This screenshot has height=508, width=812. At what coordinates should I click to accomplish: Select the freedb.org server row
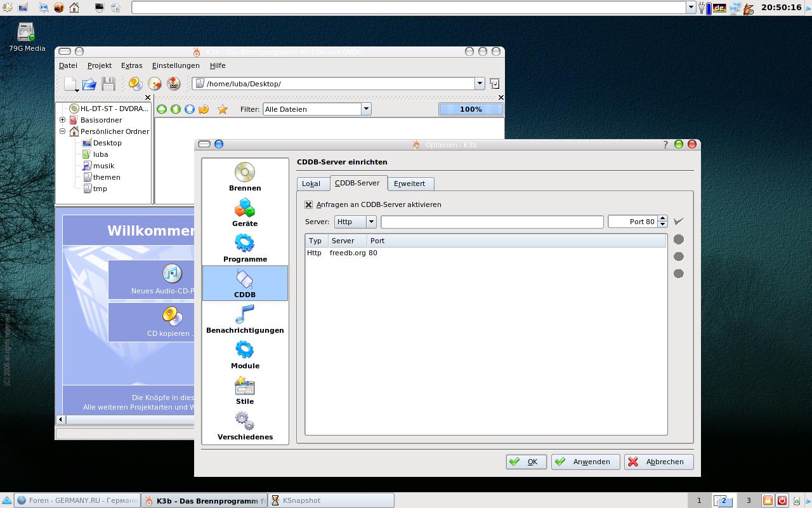point(486,253)
